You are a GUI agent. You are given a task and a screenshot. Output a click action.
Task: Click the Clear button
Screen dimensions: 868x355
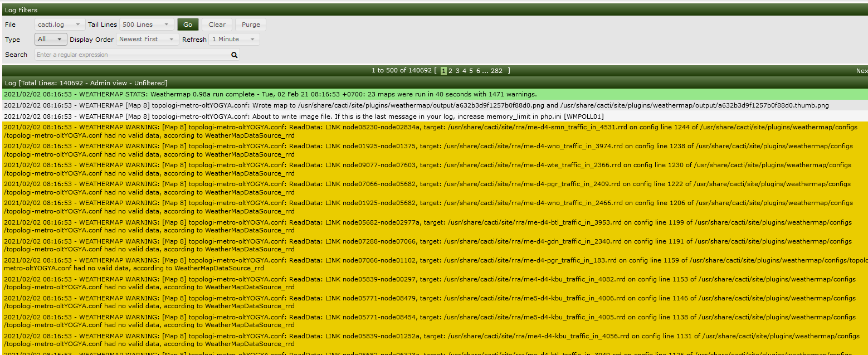pyautogui.click(x=217, y=24)
